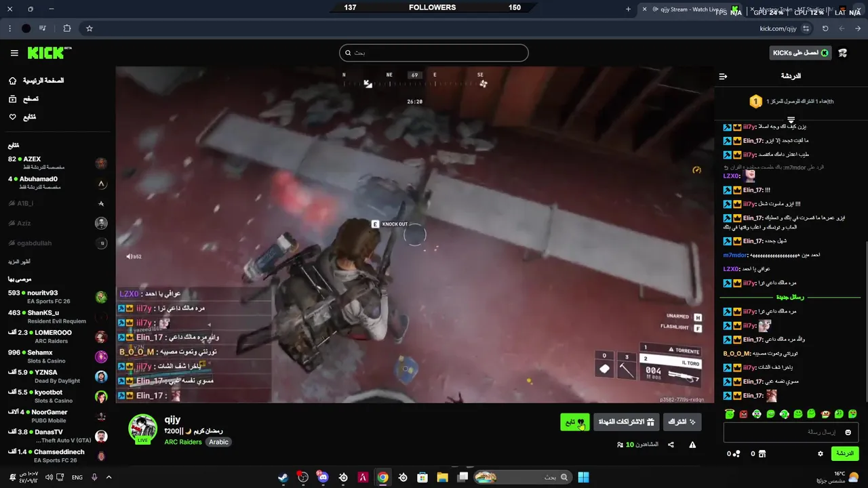Go to the home page sidebar item
The height and width of the screenshot is (488, 868).
click(x=37, y=81)
